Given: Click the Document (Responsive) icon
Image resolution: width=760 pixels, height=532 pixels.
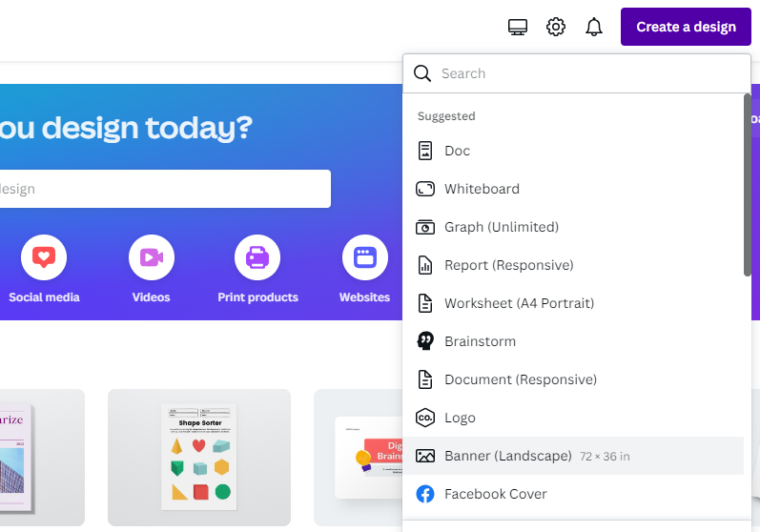Looking at the screenshot, I should (x=425, y=379).
